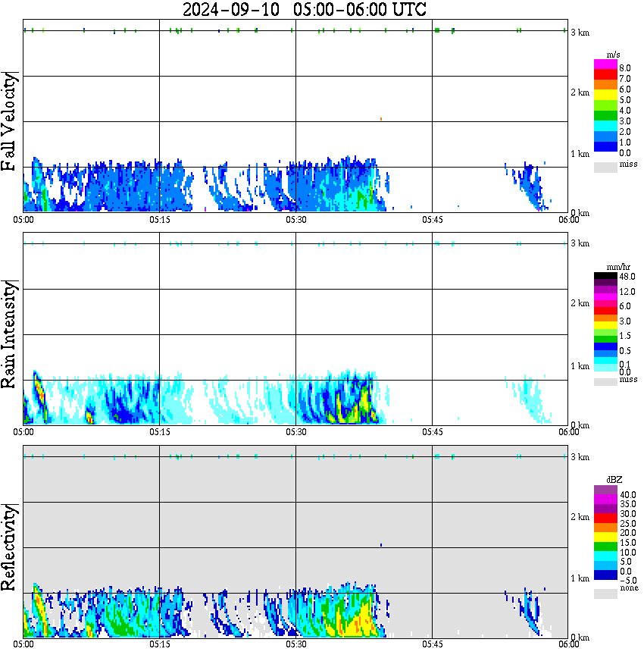Viewport: 644px width, 658px height.
Task: Click the title date 2024-09-10 05:00-06:00 UTC
Action: [304, 9]
